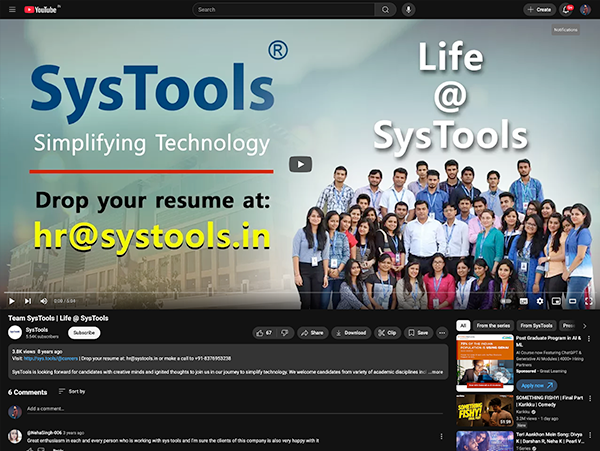This screenshot has height=451, width=600.
Task: Save the video to a playlist
Action: pos(418,333)
